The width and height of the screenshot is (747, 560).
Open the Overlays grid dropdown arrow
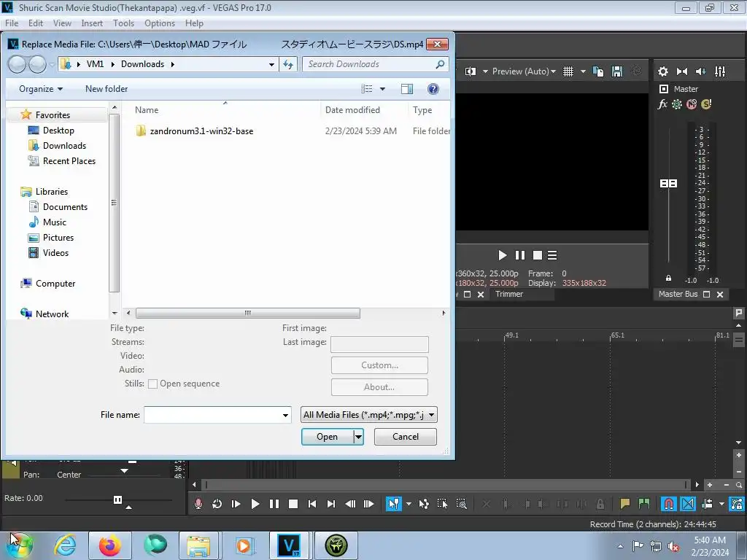point(583,71)
